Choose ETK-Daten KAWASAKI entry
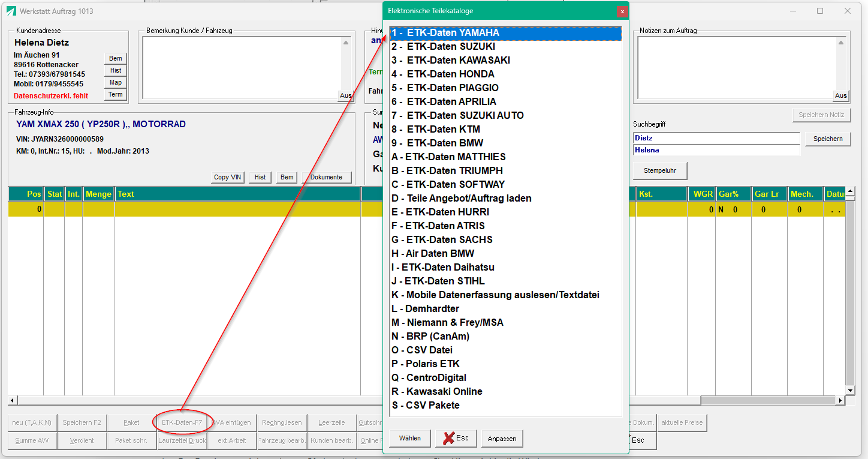The width and height of the screenshot is (868, 459). pyautogui.click(x=505, y=61)
